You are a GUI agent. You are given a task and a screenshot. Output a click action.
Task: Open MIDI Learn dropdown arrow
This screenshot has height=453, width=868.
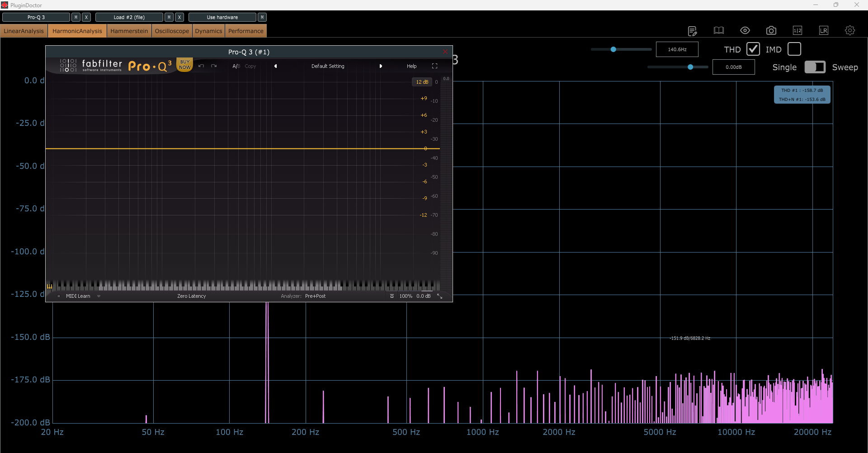pos(99,296)
